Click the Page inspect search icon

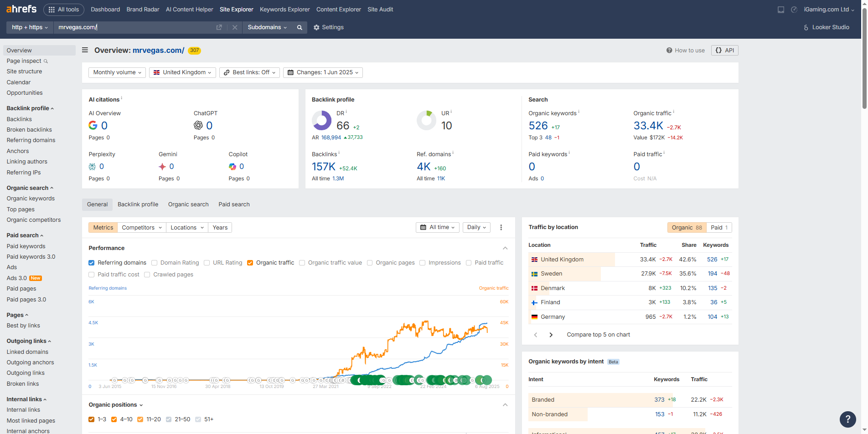pos(46,61)
